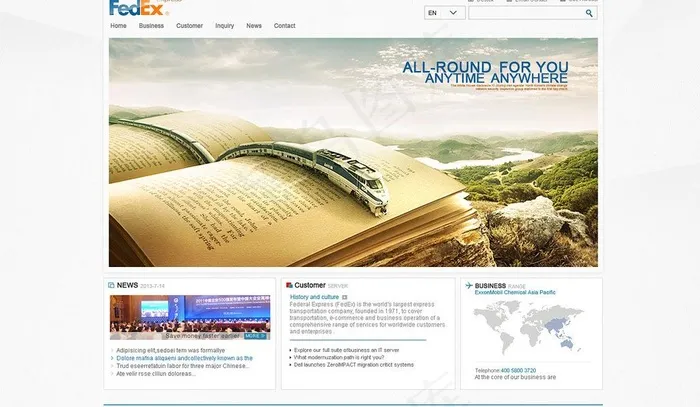The height and width of the screenshot is (407, 700).
Task: Click the FedEx logo
Action: point(136,8)
